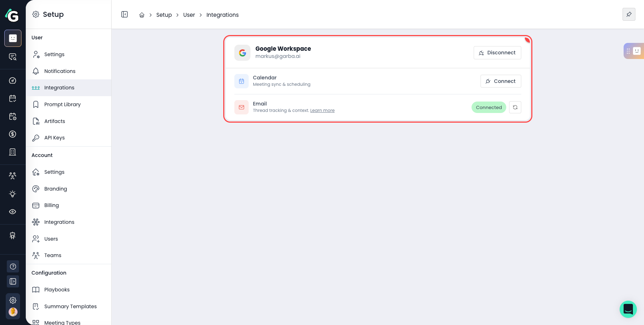Open the help question mark icon
Viewport: 644px width, 325px height.
pos(13,266)
